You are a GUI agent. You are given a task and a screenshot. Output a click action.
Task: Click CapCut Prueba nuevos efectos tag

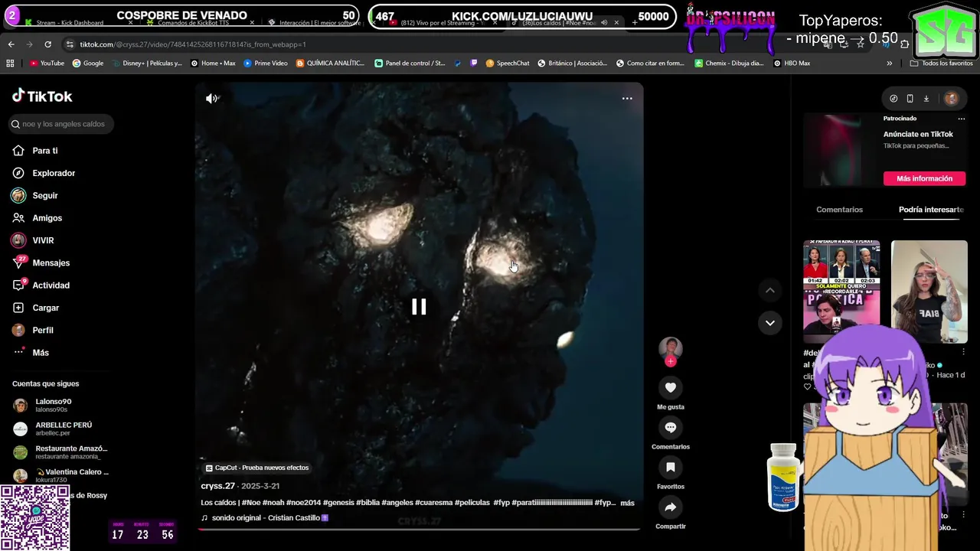click(x=257, y=468)
